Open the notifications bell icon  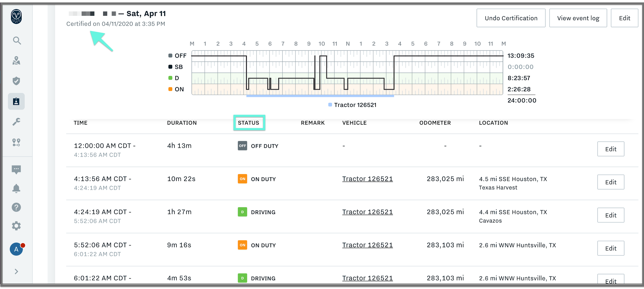[16, 189]
